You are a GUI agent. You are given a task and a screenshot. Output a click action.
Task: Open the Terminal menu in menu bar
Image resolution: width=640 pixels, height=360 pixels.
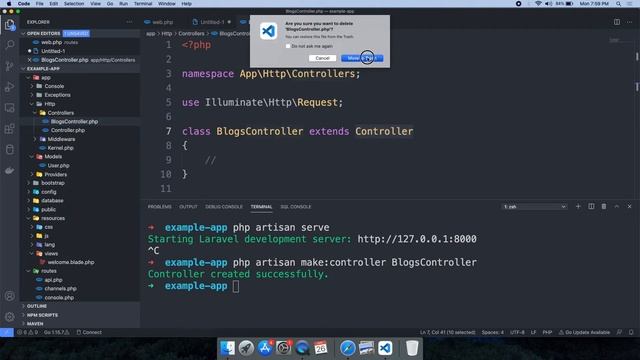(143, 4)
